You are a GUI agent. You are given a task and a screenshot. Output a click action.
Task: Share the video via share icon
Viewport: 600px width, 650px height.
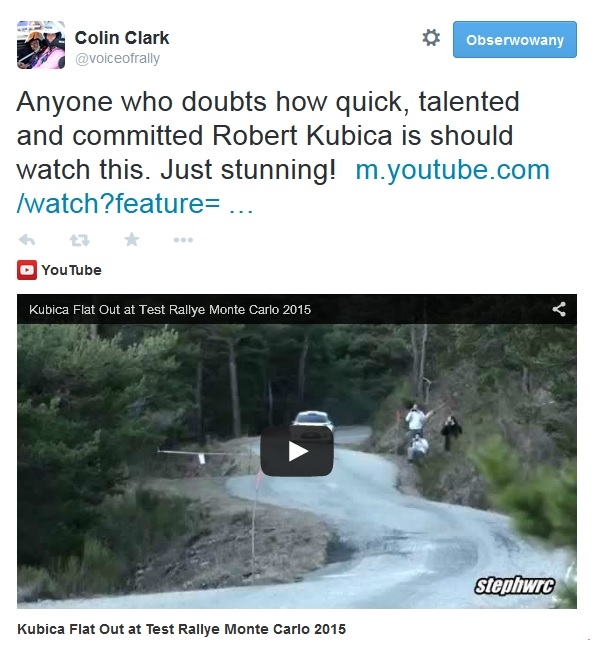(559, 309)
